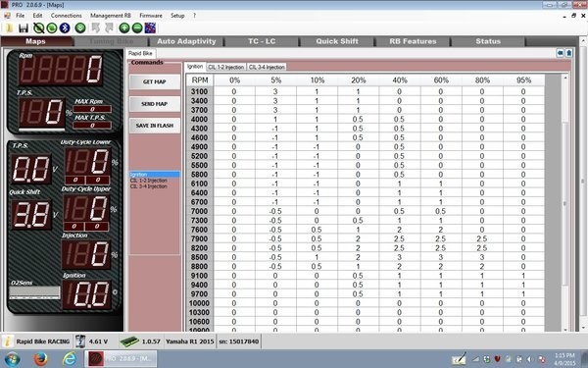Select the 8500 RPM cell under 40%
Screen dimensions: 588x368
click(x=400, y=257)
